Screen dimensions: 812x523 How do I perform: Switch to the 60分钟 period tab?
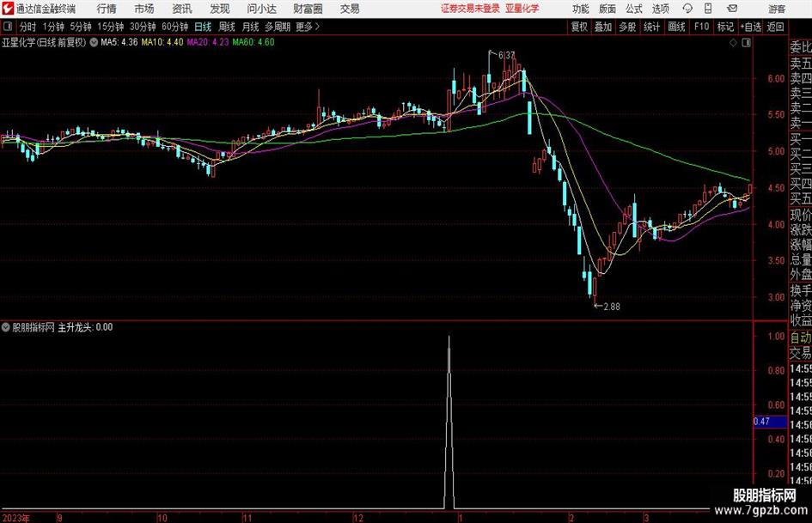(174, 27)
